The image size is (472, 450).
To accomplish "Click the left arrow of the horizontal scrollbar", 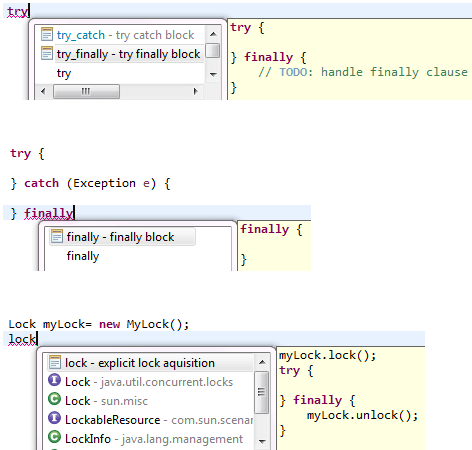I will (43, 91).
